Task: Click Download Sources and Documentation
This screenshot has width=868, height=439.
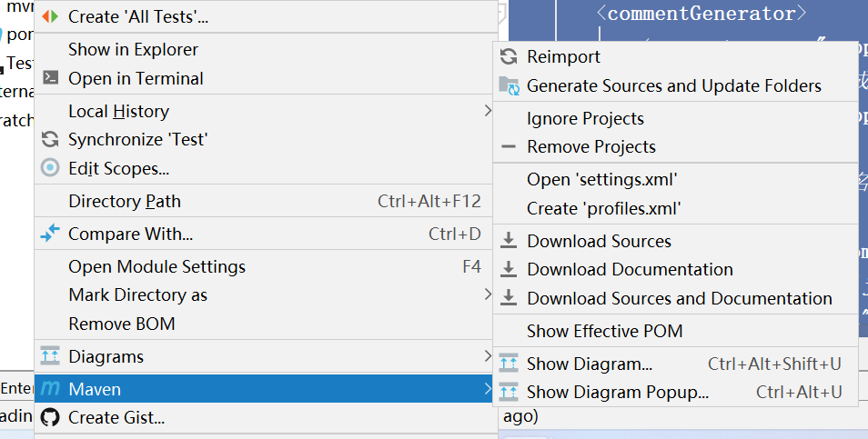Action: (679, 298)
